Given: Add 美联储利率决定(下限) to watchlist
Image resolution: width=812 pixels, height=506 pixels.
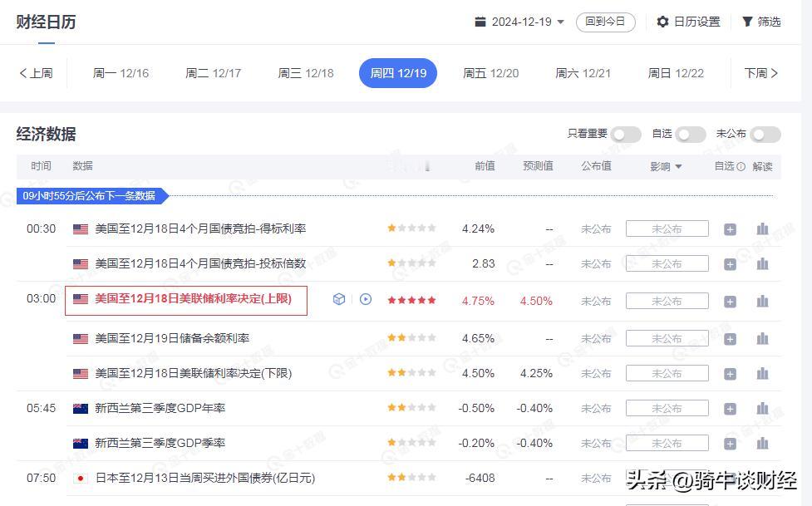Looking at the screenshot, I should pos(730,373).
